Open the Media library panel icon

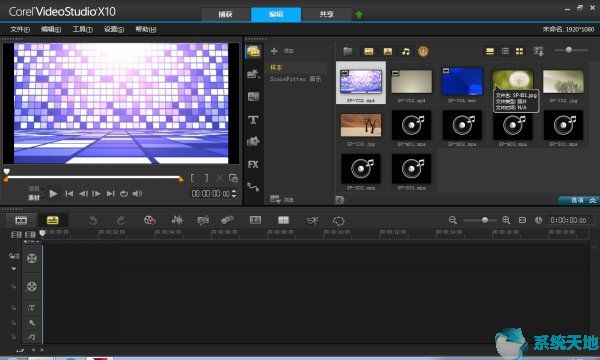point(253,51)
